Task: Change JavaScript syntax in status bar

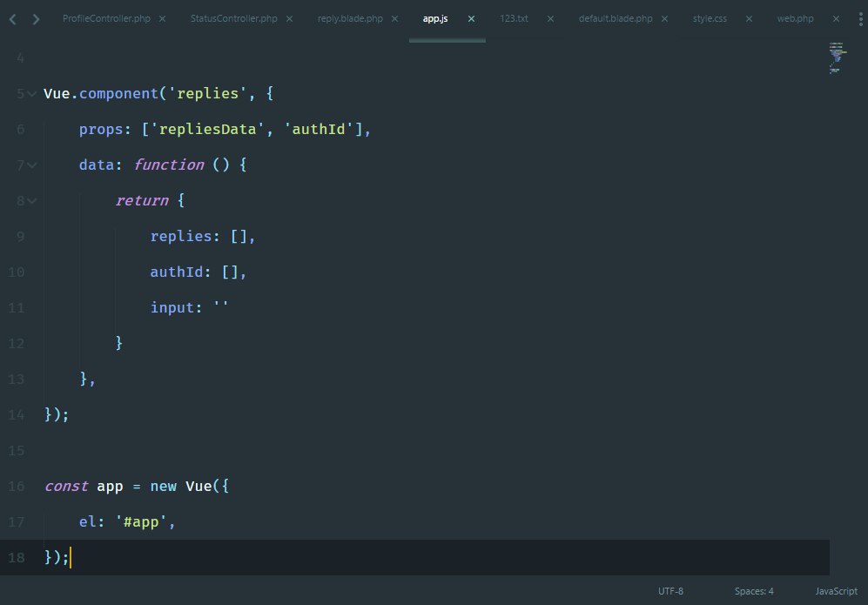Action: click(836, 591)
